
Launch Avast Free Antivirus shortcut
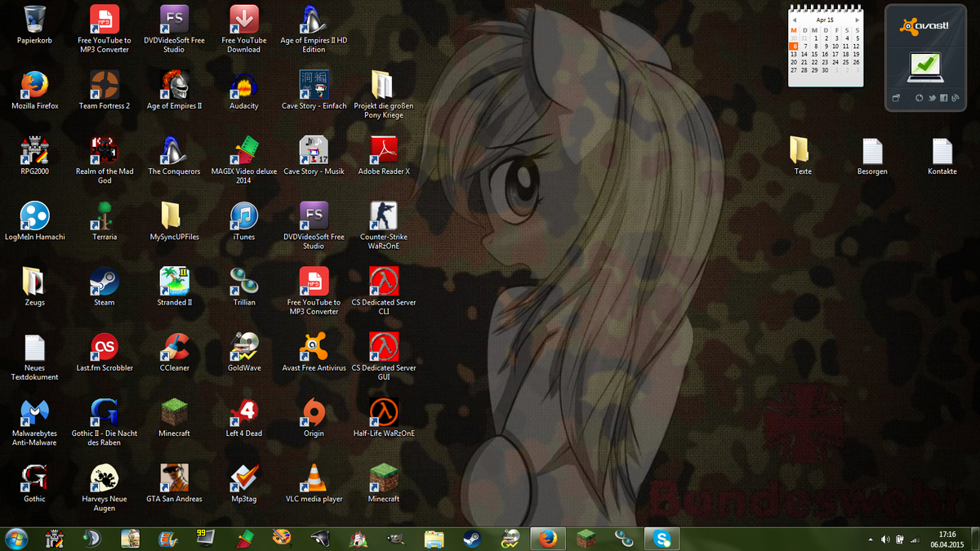coord(314,353)
